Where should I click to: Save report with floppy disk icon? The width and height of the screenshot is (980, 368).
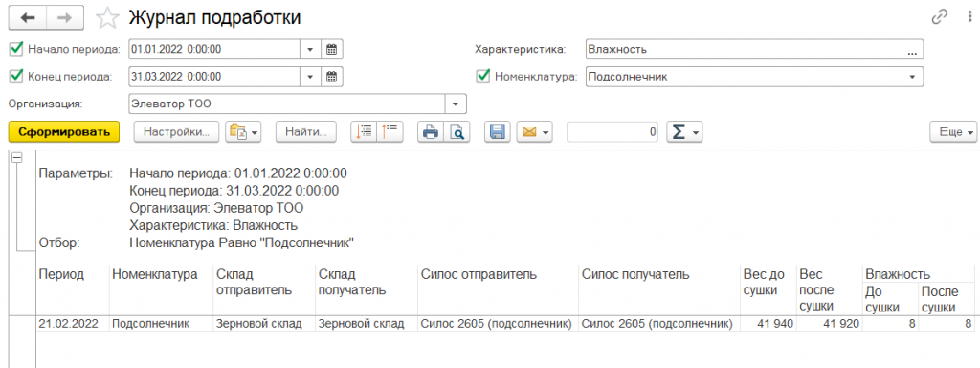498,131
